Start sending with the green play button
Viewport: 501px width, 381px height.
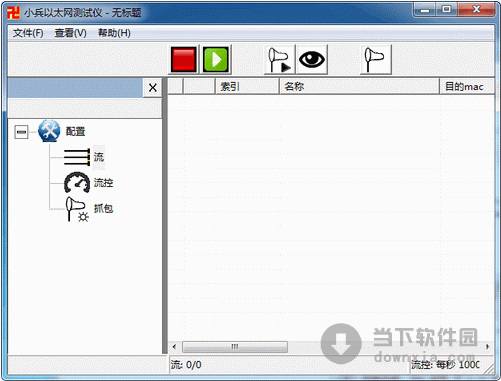pyautogui.click(x=216, y=60)
